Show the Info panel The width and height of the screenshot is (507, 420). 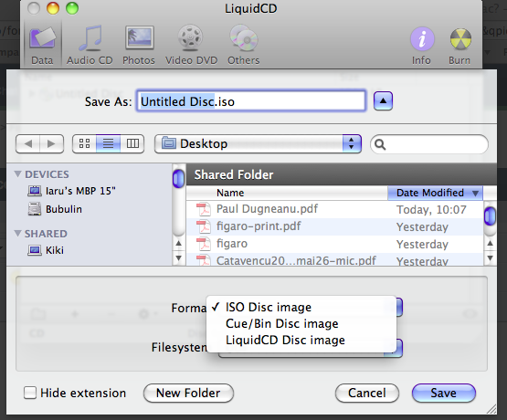click(421, 46)
